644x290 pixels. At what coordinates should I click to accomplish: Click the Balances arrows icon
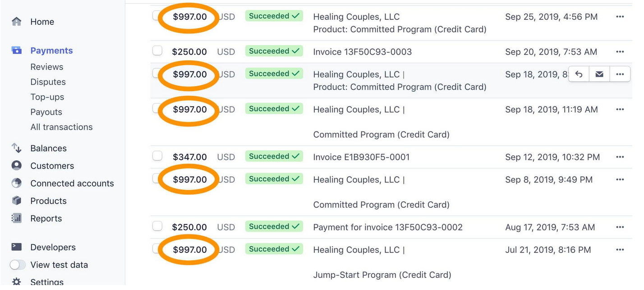(x=17, y=148)
